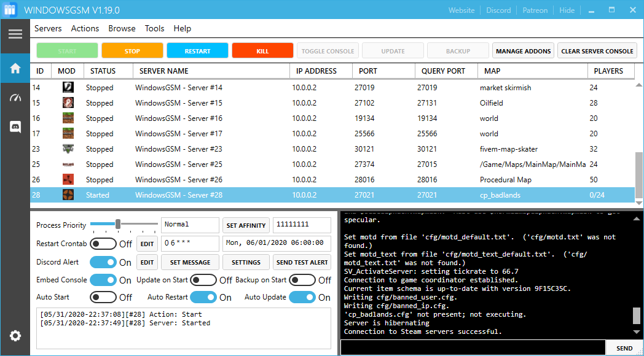644x356 pixels.
Task: Open the Discord bot page in the sidebar
Action: click(15, 127)
